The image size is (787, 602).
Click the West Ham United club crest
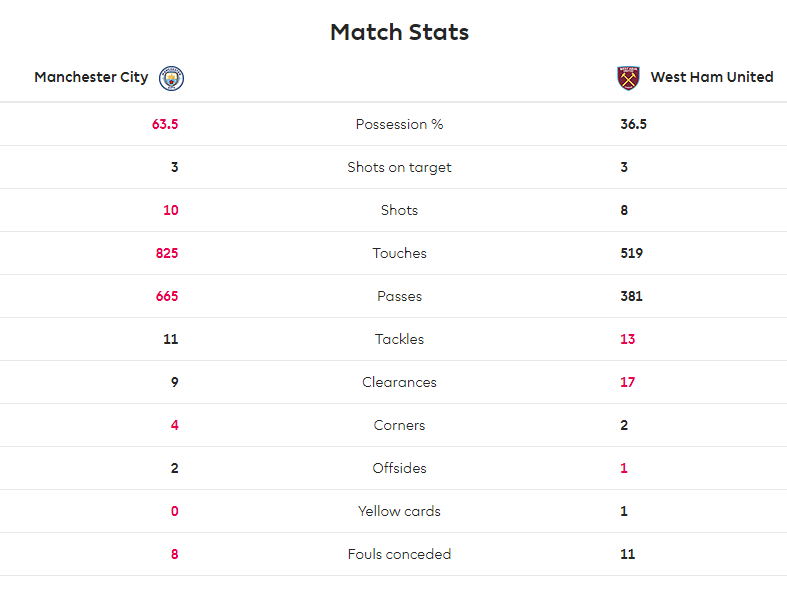point(628,78)
